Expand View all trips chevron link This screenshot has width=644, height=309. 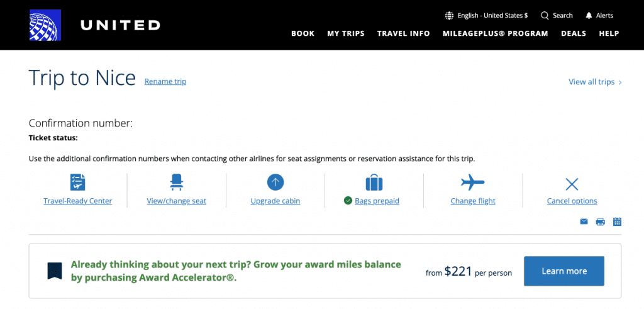(x=595, y=82)
